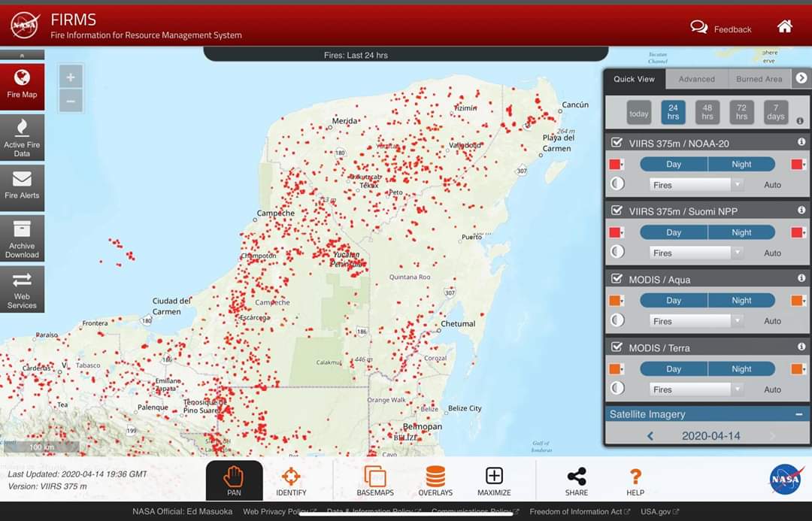This screenshot has width=812, height=521.
Task: Open Fires dropdown for VIIRS NOAA-20
Action: (x=696, y=185)
